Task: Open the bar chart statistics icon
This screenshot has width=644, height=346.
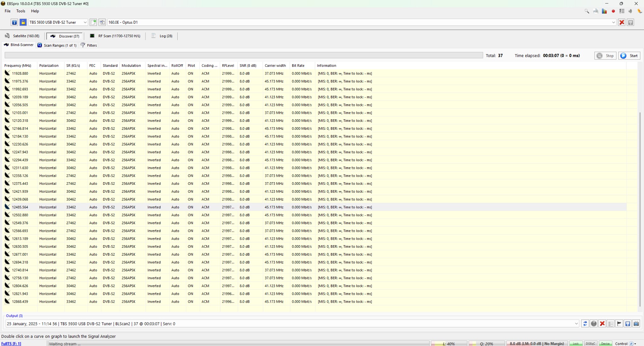Action: click(x=604, y=11)
